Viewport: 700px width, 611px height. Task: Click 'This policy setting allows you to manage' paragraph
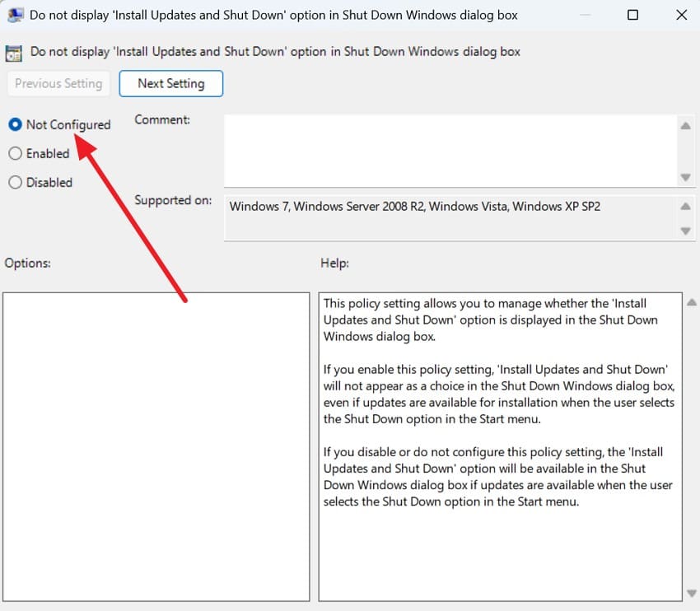coord(490,319)
